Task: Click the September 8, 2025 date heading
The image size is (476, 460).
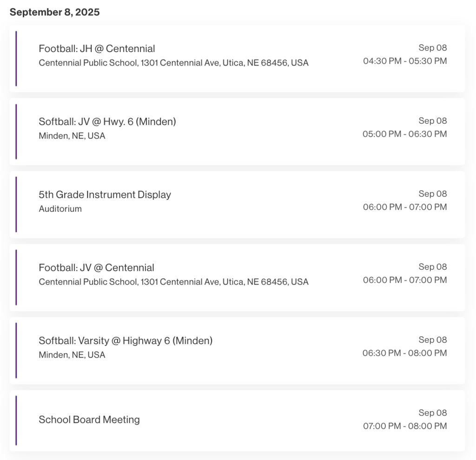Action: tap(55, 12)
